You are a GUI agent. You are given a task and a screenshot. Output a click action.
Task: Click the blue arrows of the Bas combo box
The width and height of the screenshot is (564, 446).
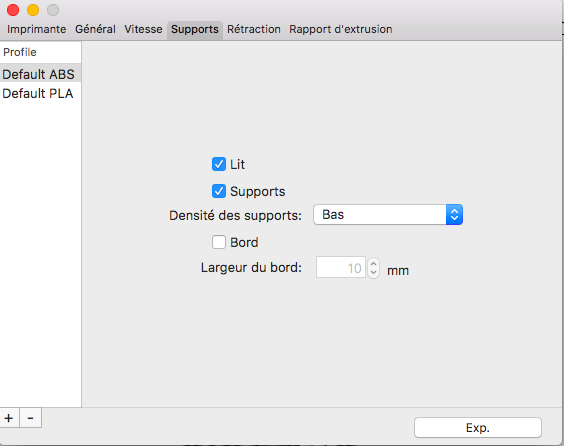point(454,215)
